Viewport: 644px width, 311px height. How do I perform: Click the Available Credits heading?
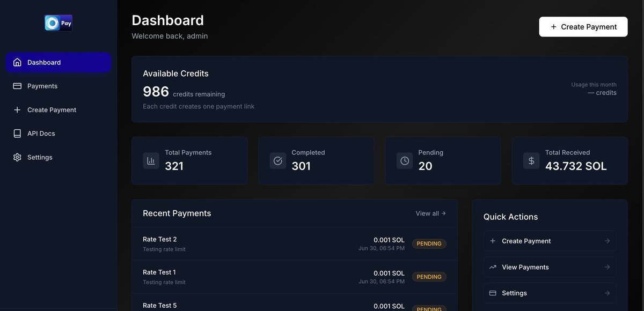click(175, 73)
